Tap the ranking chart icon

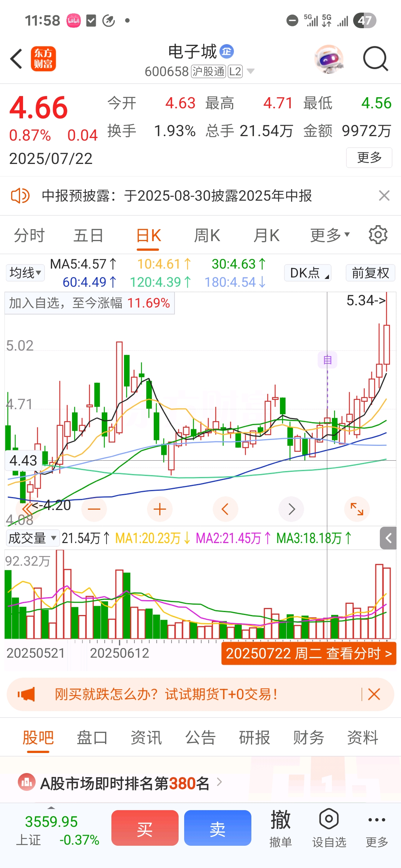pos(27,783)
